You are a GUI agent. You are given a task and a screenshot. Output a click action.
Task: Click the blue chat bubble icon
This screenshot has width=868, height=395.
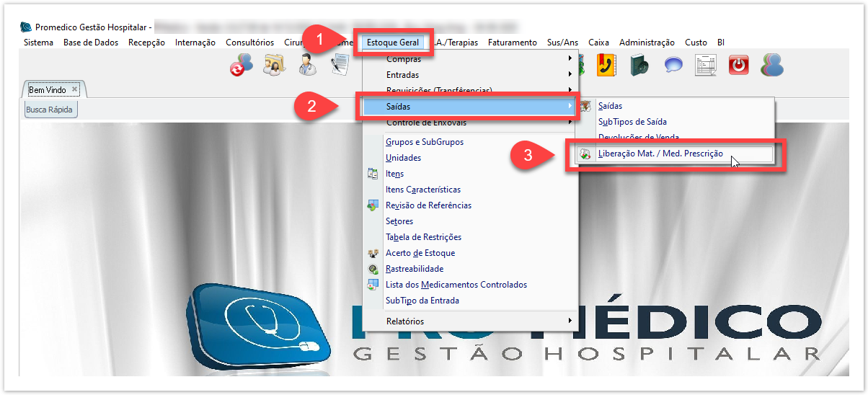[x=673, y=66]
